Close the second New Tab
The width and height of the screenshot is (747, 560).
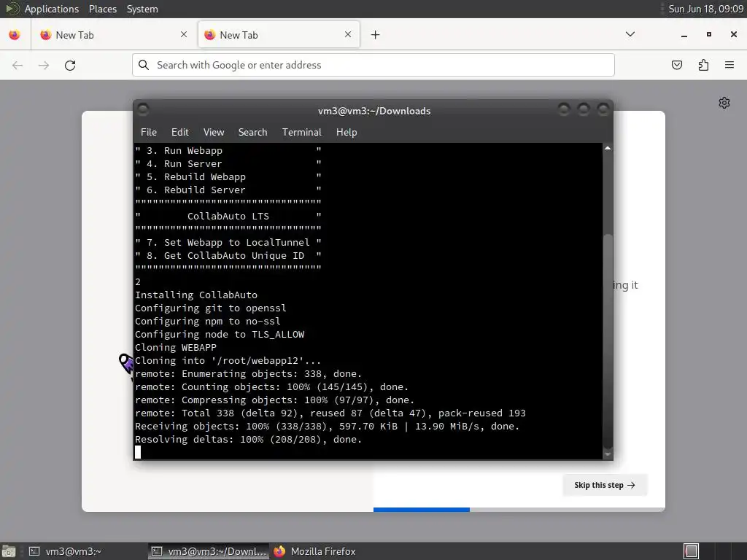tap(348, 34)
